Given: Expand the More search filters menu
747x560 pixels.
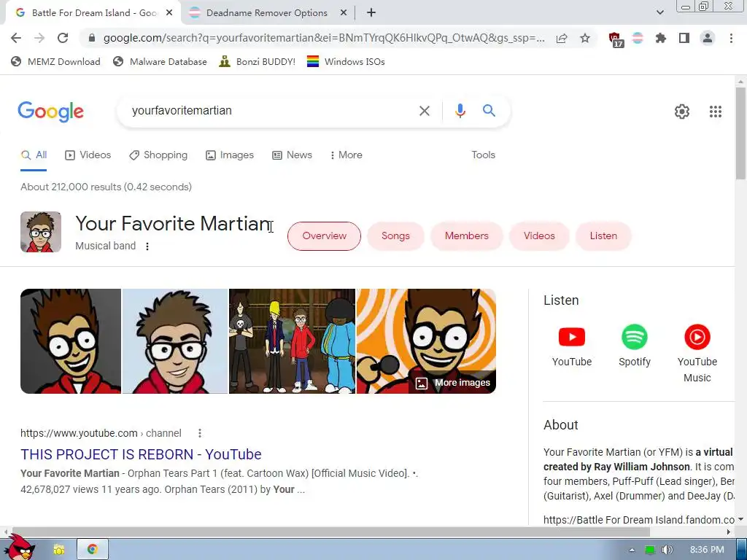Looking at the screenshot, I should pos(346,155).
